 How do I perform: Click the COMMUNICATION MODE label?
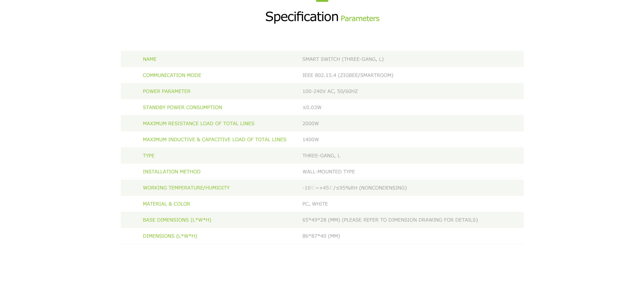(172, 75)
